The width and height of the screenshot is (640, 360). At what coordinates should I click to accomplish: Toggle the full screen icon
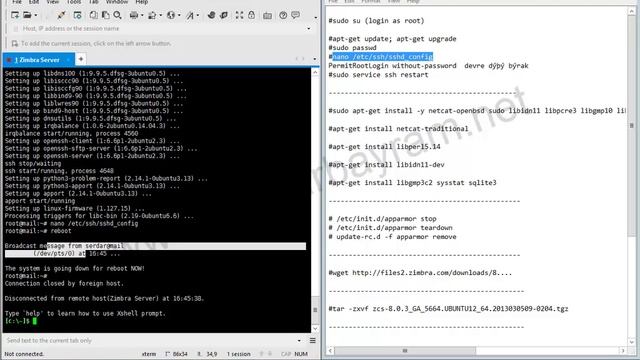pos(239,15)
